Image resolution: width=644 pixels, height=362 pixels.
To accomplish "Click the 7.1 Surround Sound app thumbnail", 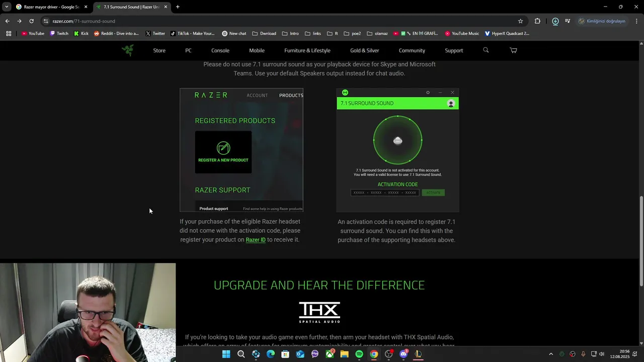I will pyautogui.click(x=397, y=150).
